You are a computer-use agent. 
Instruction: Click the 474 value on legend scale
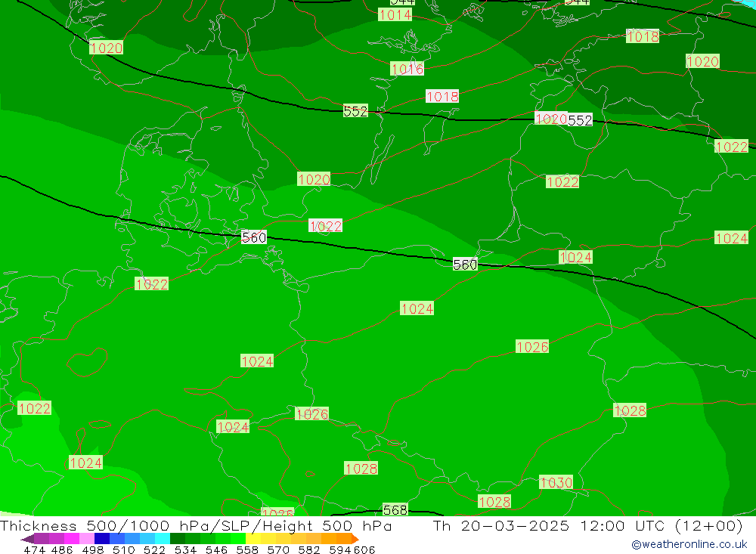[x=34, y=549]
